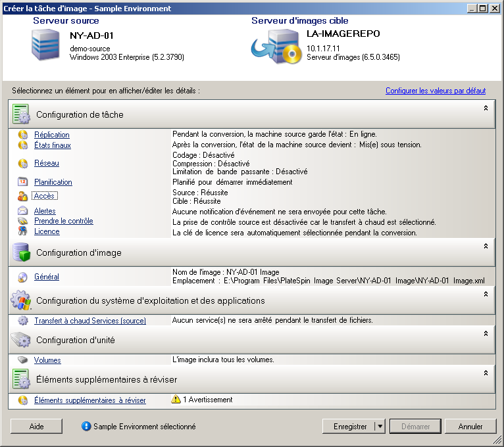Click 'L'image inclura tous les volumes' text
The image size is (504, 447).
[224, 360]
